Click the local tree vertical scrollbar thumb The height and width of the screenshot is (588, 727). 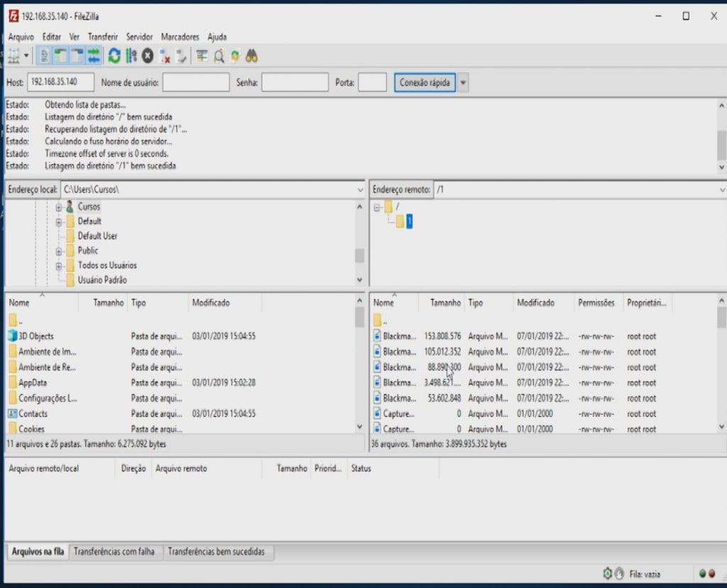pos(359,256)
